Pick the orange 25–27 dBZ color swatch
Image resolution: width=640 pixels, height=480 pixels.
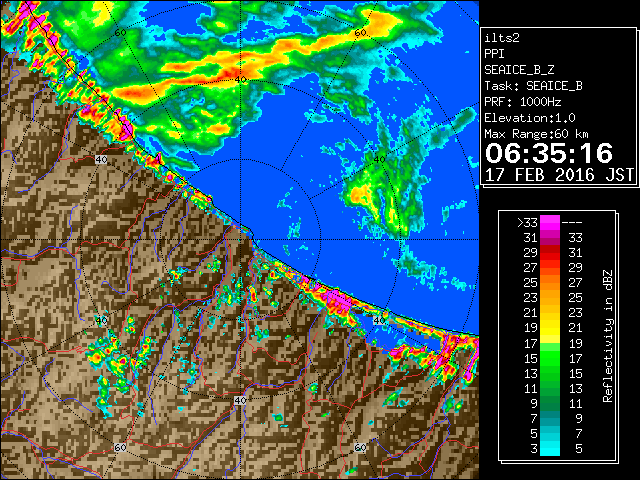(x=550, y=282)
